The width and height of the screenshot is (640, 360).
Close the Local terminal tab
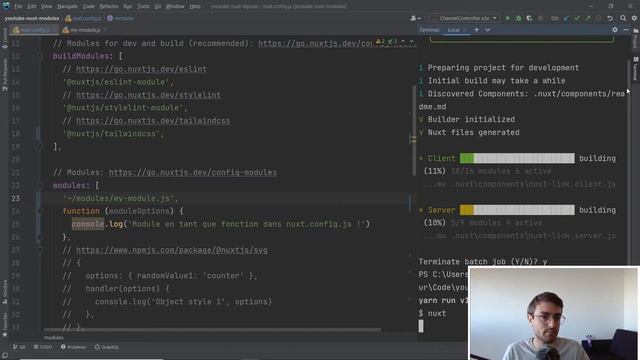[x=464, y=30]
